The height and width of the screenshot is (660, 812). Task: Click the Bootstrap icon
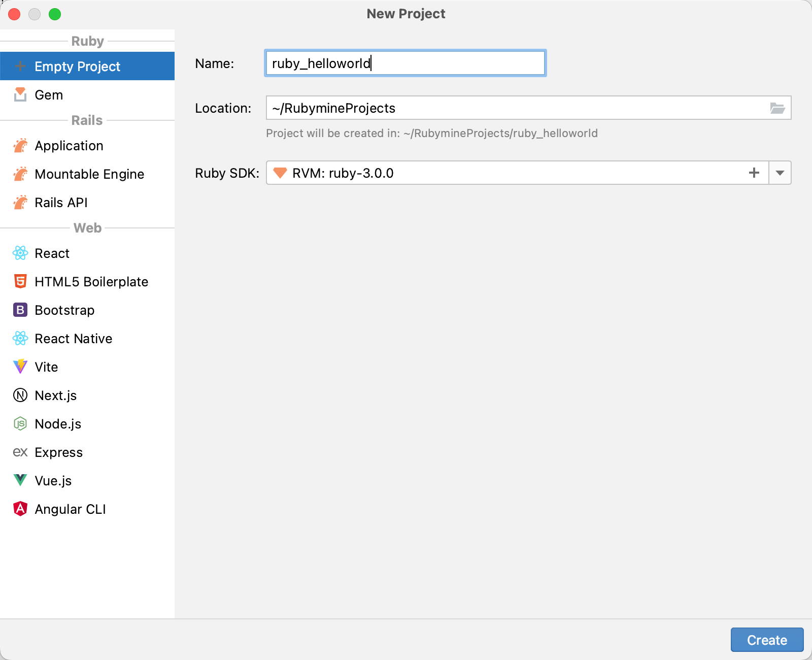point(19,310)
